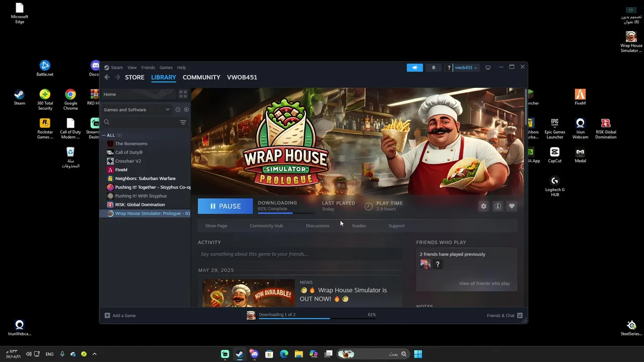Add Wrap House Simulator to favorites
Screen dimensions: 644x362
click(512, 206)
